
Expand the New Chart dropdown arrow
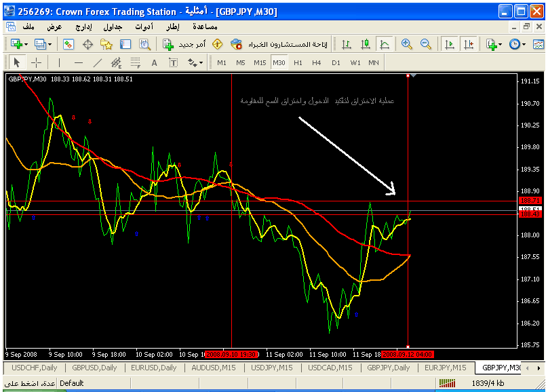[x=26, y=44]
